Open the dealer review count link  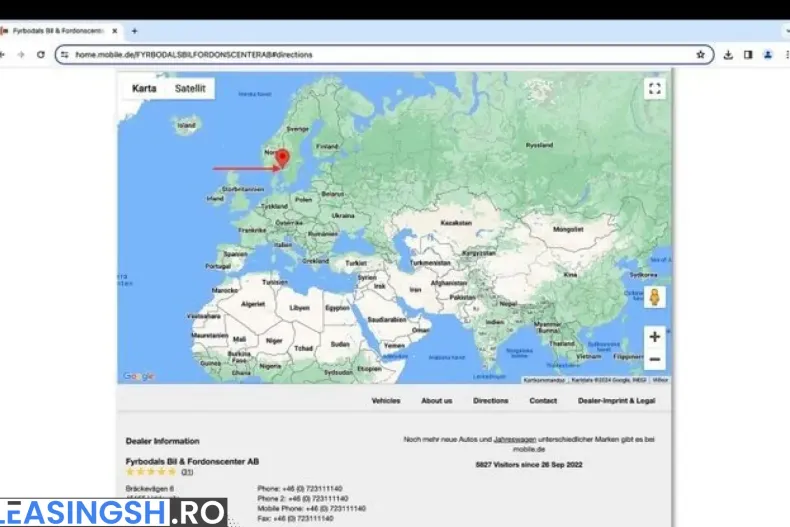(187, 472)
